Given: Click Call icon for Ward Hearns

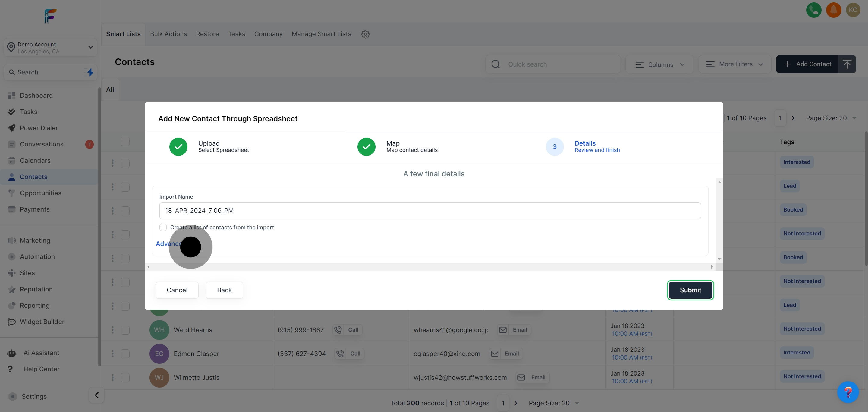Looking at the screenshot, I should pyautogui.click(x=338, y=330).
